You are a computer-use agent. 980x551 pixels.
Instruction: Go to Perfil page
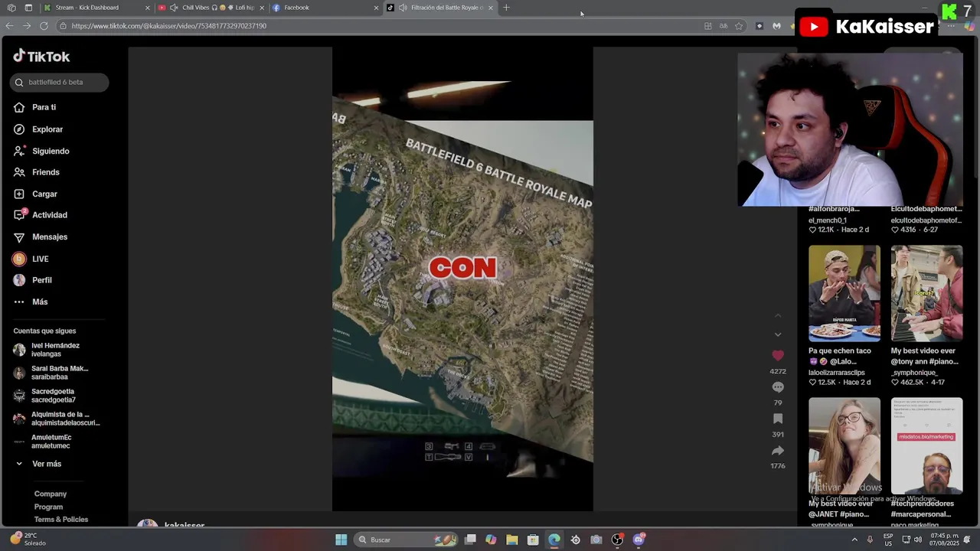pyautogui.click(x=33, y=280)
